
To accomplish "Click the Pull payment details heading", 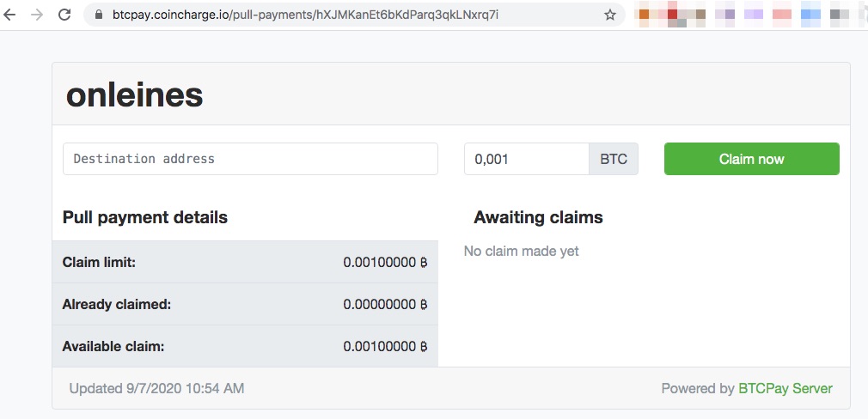I will pos(145,217).
